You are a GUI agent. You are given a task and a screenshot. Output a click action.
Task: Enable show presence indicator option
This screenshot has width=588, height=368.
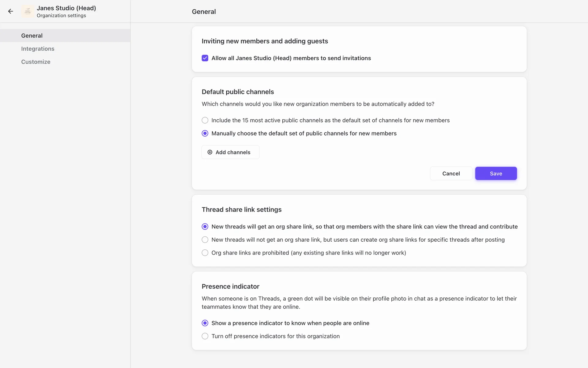pos(205,323)
